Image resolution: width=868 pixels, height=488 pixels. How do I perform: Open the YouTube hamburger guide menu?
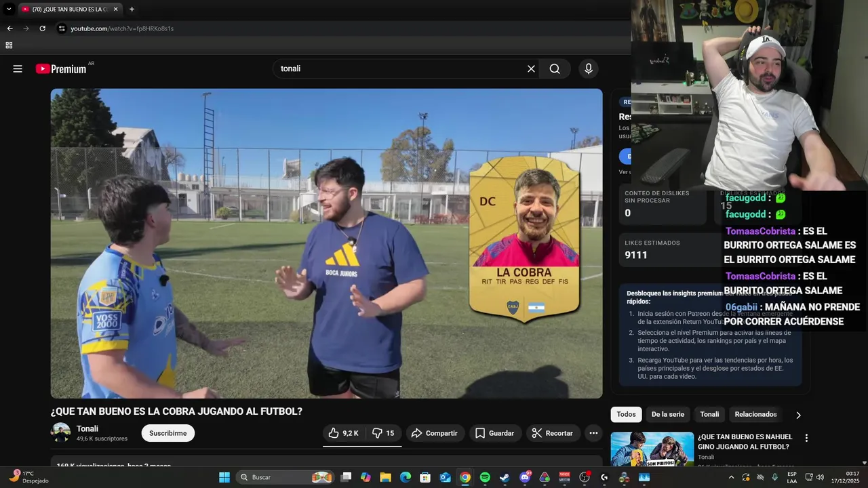pyautogui.click(x=18, y=68)
